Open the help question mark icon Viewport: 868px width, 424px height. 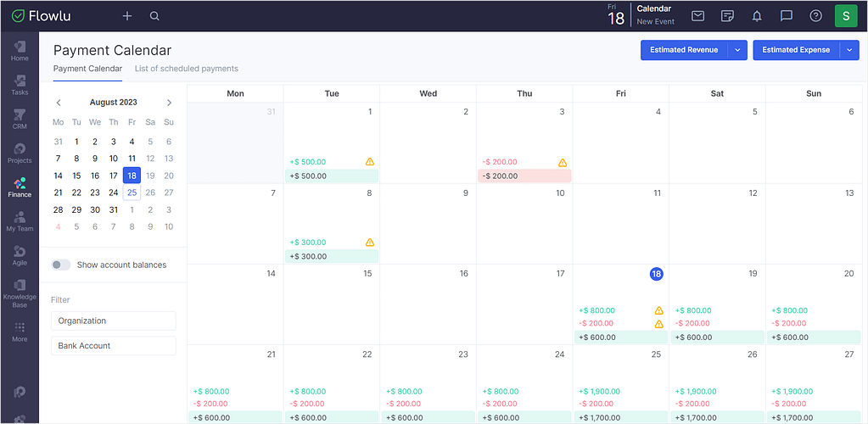(815, 16)
